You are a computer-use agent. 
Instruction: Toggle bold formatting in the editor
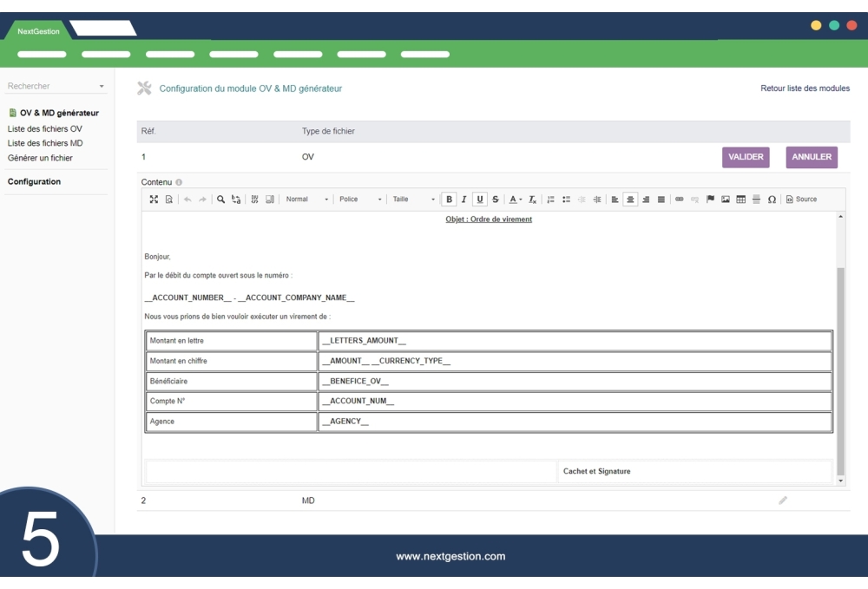pos(449,199)
